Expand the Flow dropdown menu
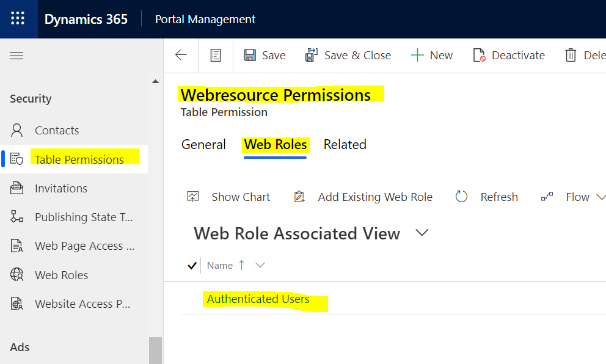 (600, 197)
